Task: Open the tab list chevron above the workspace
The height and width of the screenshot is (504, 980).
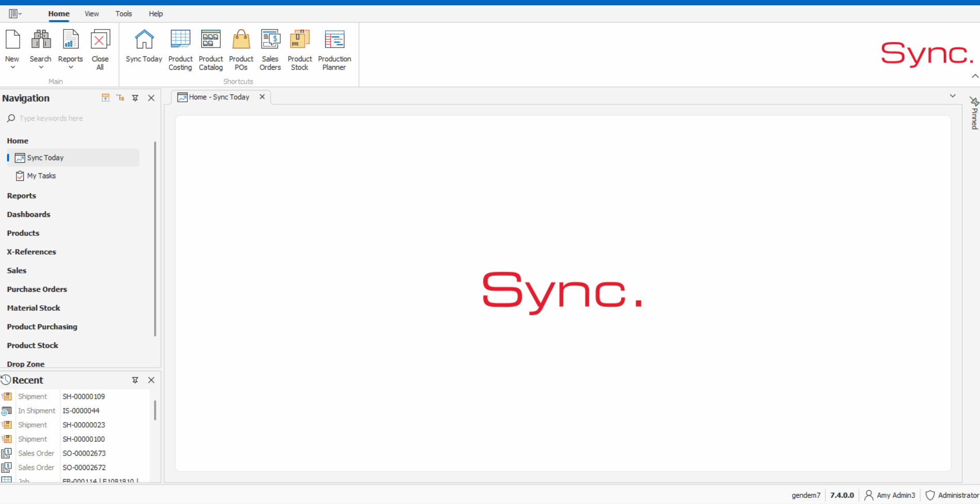Action: point(953,96)
